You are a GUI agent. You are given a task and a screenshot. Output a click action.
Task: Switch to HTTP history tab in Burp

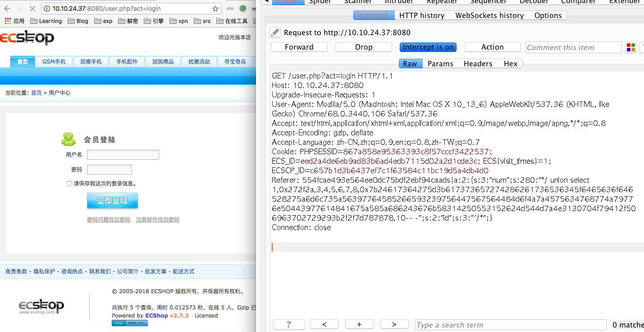tap(422, 15)
